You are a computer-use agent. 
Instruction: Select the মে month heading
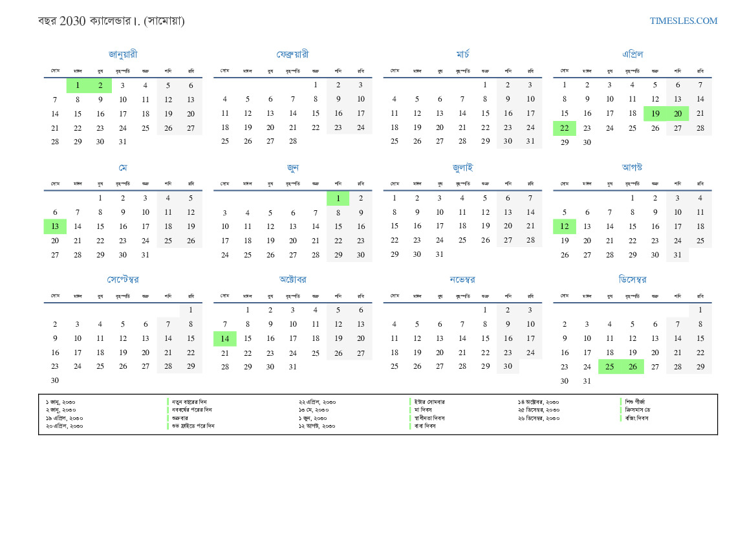tap(123, 168)
